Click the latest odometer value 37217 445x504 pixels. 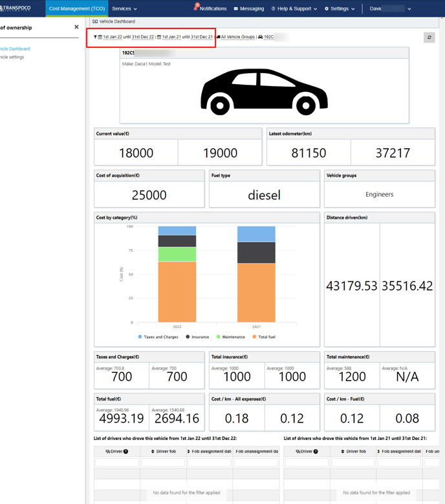point(393,153)
